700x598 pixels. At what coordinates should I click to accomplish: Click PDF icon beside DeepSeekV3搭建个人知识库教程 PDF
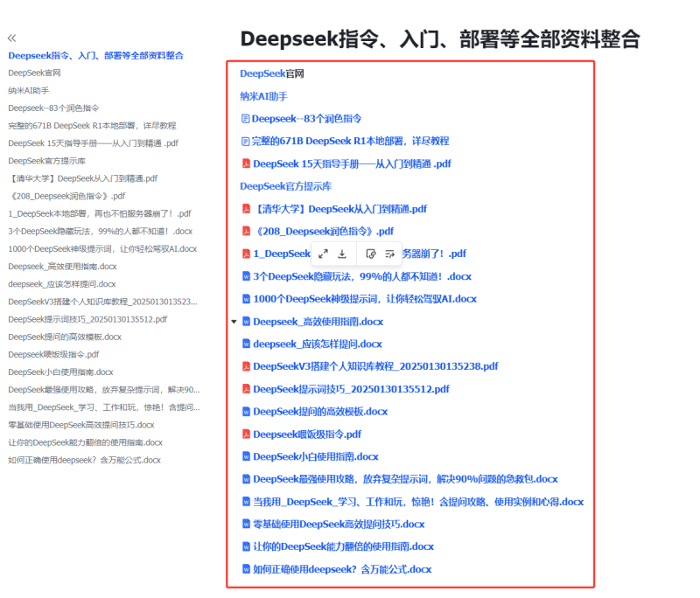click(x=248, y=366)
